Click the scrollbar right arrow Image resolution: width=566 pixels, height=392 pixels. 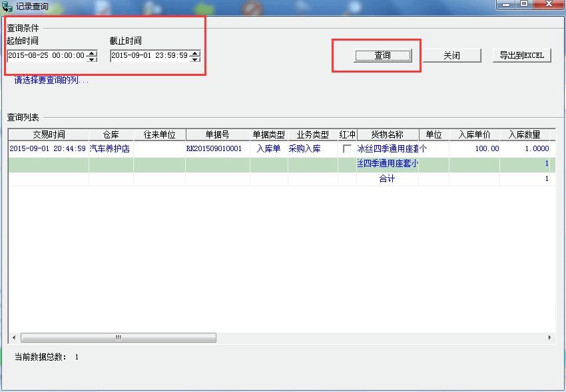pyautogui.click(x=550, y=338)
